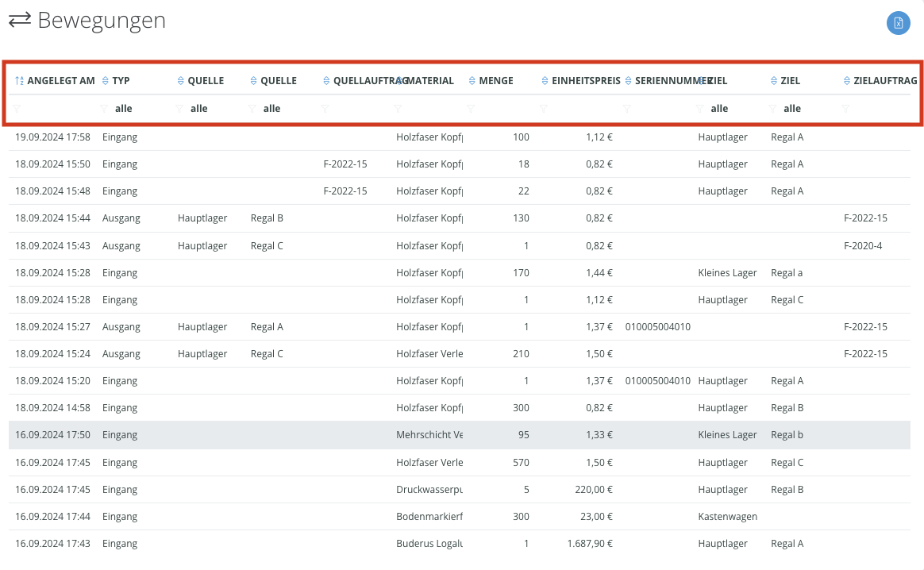Image resolution: width=924 pixels, height=570 pixels.
Task: Click the material starting with 'Buderus Logal'
Action: [429, 544]
